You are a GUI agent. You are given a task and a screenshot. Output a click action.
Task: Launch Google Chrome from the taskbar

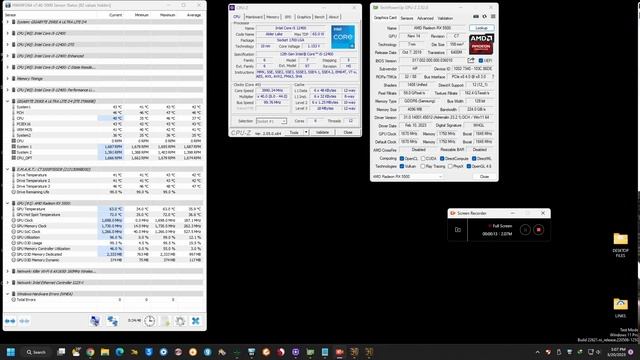[x=90, y=352]
